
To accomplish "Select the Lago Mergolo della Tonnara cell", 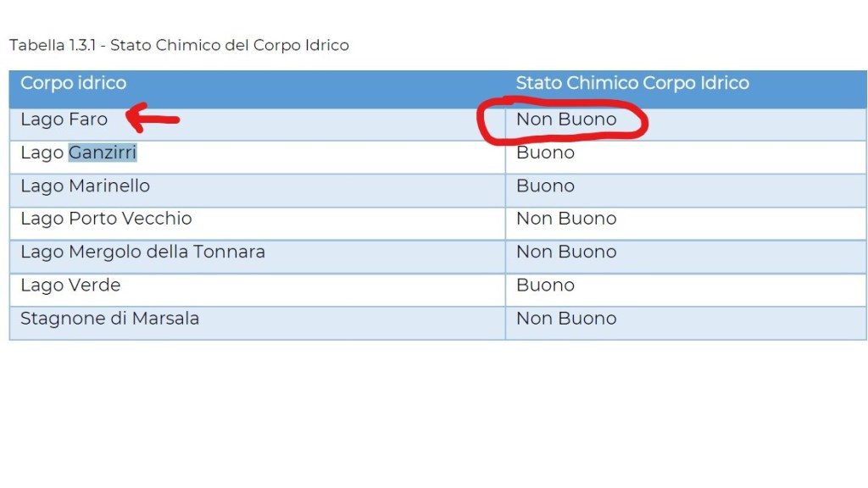I will [142, 252].
